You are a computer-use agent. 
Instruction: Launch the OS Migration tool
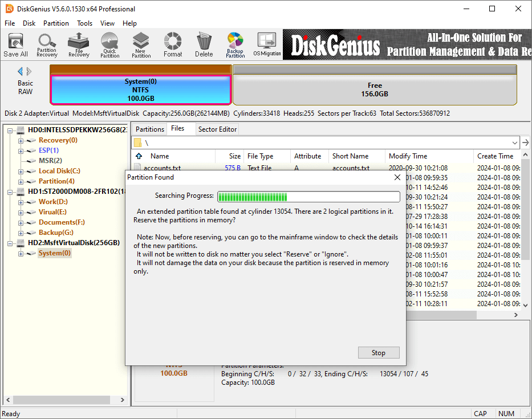(x=267, y=45)
